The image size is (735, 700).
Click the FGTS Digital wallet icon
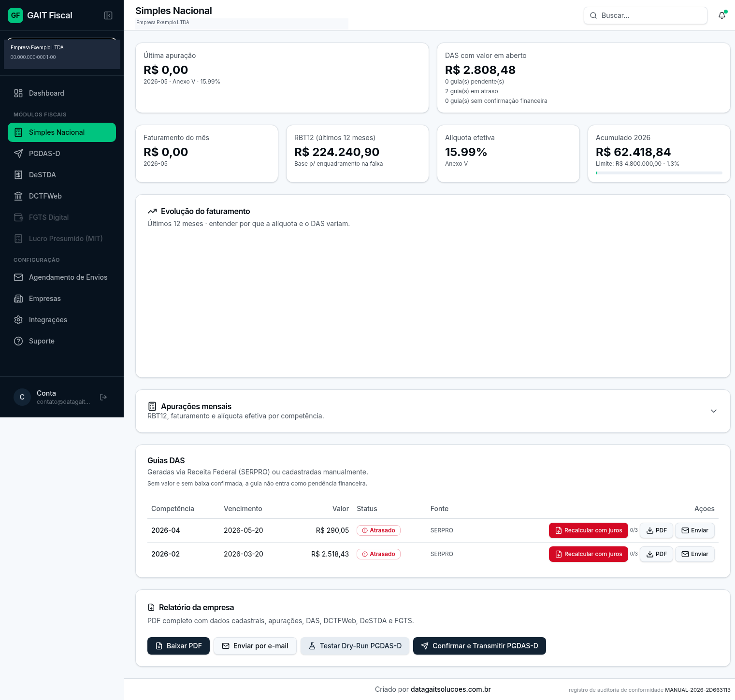[18, 217]
